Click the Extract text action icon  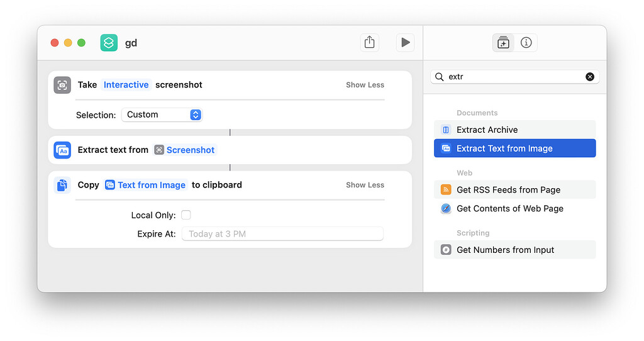pos(62,150)
